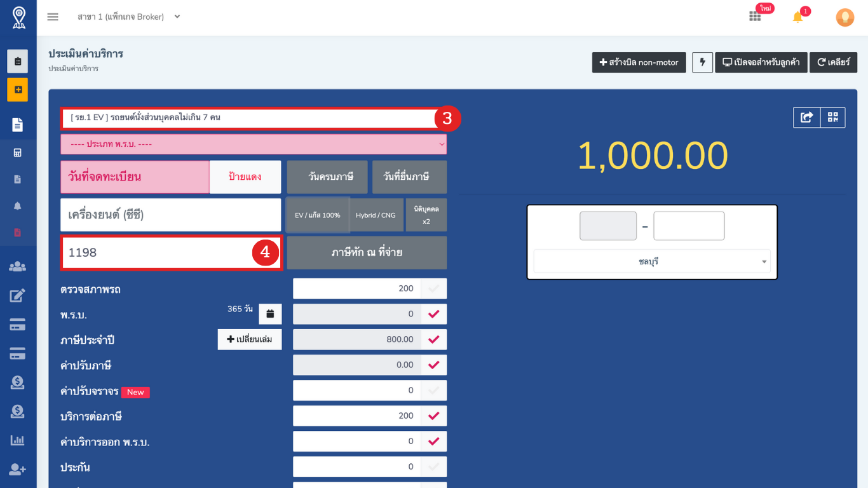Image resolution: width=868 pixels, height=488 pixels.
Task: Toggle checkmark for ตรวจสภาพรถ row
Action: [434, 288]
